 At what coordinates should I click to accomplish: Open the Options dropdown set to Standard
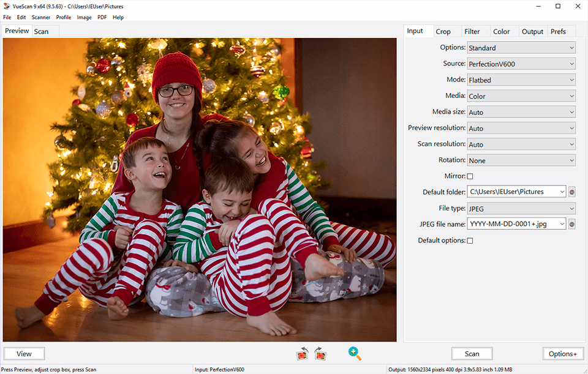(x=521, y=48)
